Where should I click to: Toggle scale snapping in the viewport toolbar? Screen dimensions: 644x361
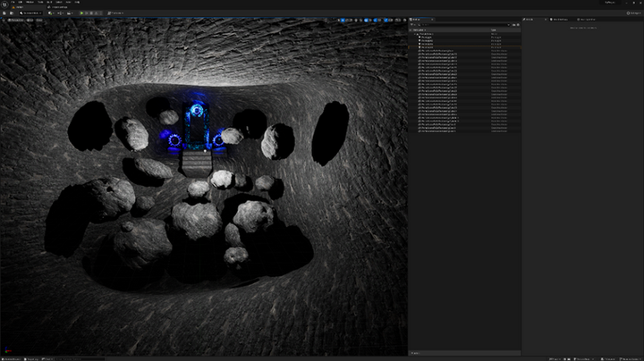pos(386,20)
